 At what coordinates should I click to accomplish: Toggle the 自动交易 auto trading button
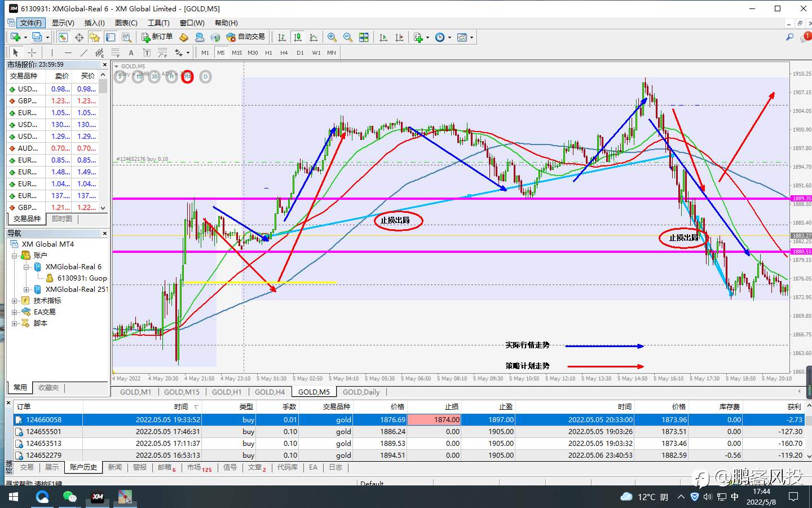[x=245, y=37]
